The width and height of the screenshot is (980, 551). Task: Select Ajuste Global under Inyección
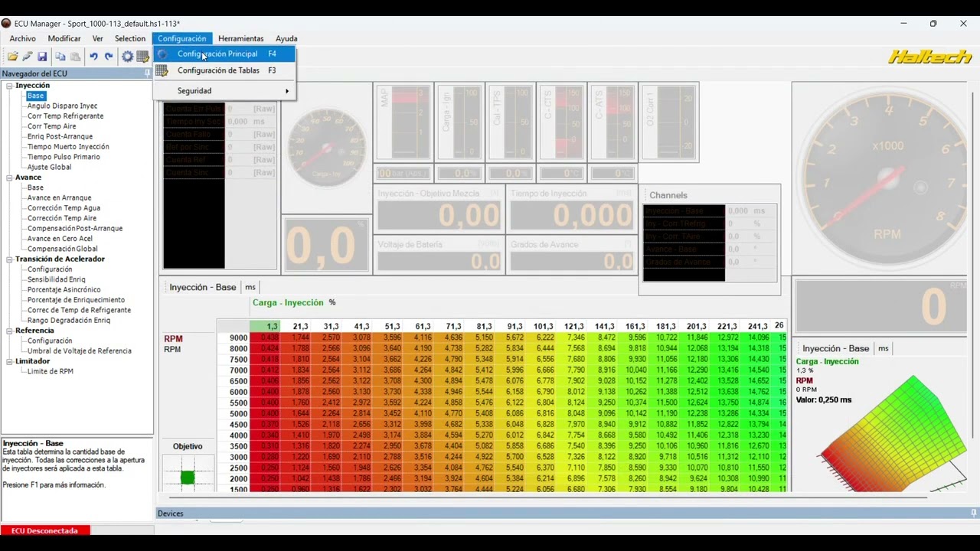(x=49, y=168)
